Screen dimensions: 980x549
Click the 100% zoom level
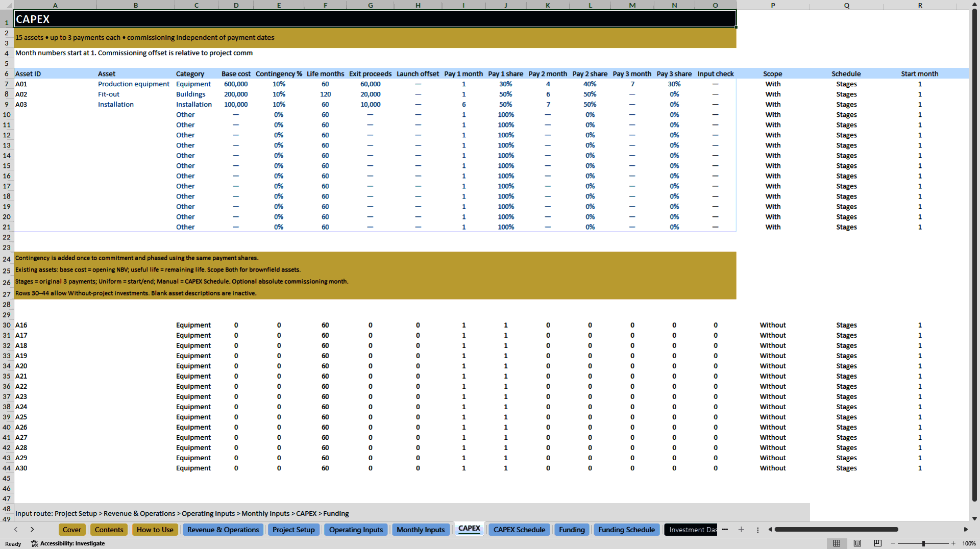coord(969,543)
